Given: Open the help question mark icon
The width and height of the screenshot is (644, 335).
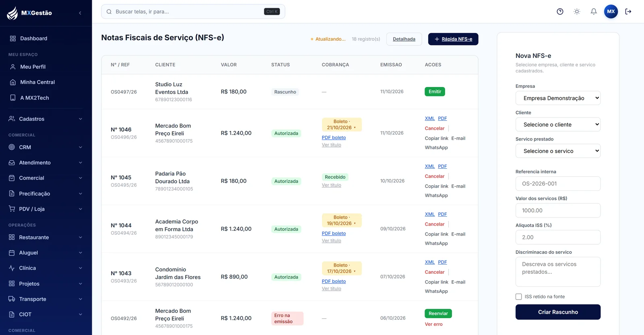Looking at the screenshot, I should [560, 12].
